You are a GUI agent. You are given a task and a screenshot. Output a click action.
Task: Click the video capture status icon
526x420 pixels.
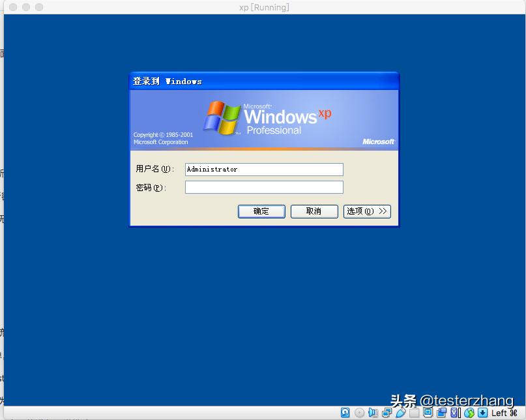point(428,412)
